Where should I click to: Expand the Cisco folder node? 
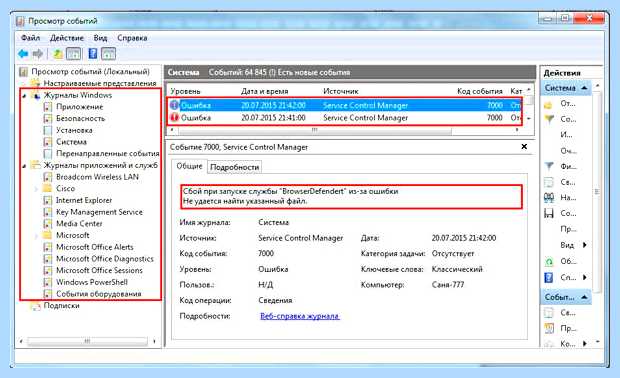[x=36, y=189]
